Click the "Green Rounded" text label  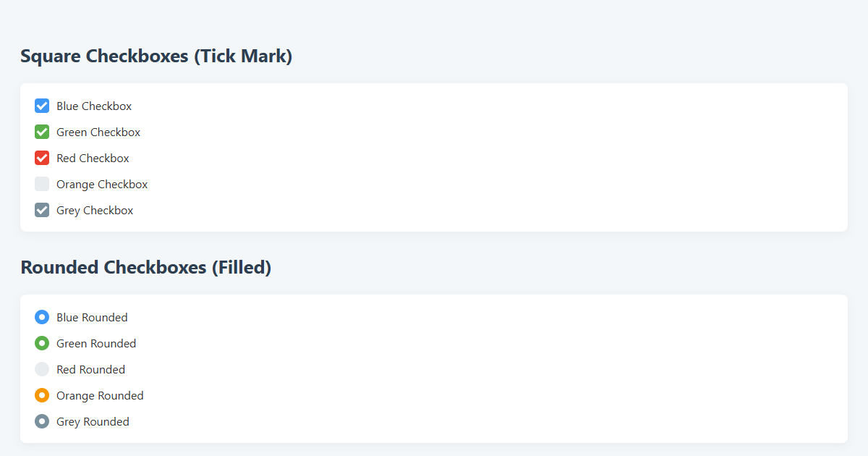96,344
